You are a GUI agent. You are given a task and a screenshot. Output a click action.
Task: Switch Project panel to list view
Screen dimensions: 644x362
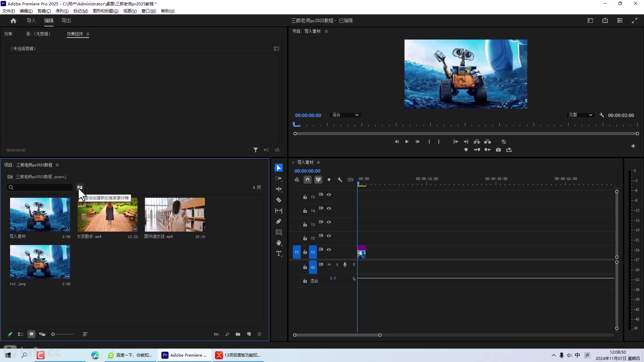pyautogui.click(x=21, y=334)
